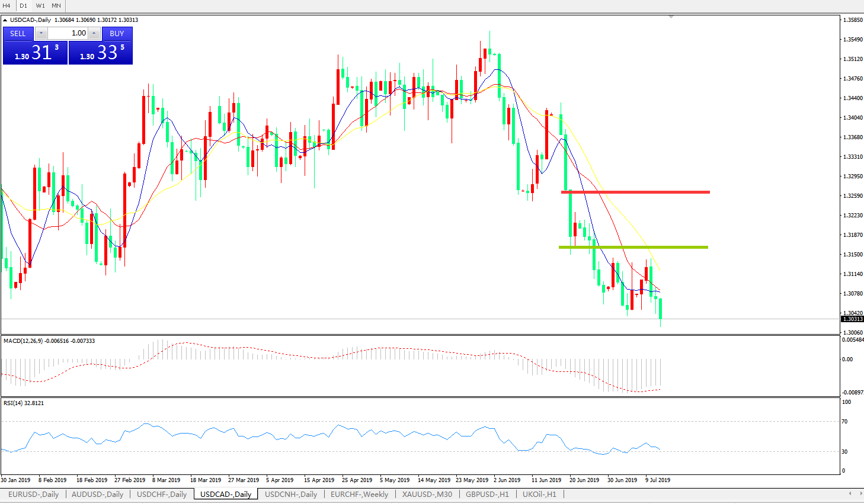
Task: Select the D1 daily timeframe button
Action: (24, 5)
